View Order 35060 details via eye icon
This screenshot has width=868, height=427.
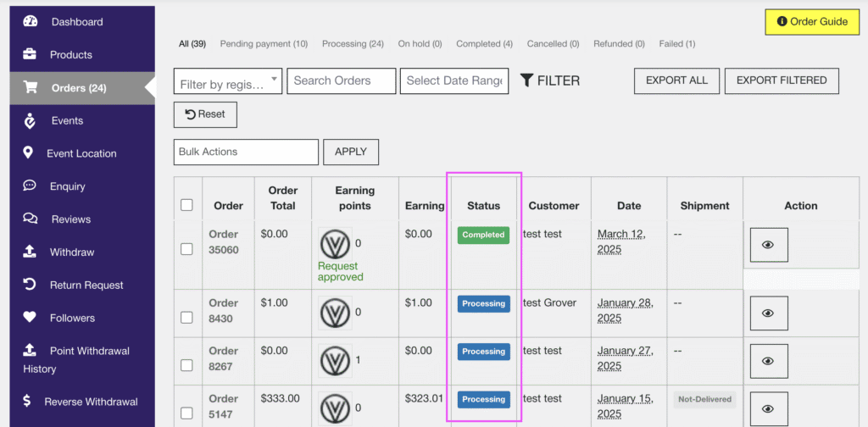pos(768,245)
